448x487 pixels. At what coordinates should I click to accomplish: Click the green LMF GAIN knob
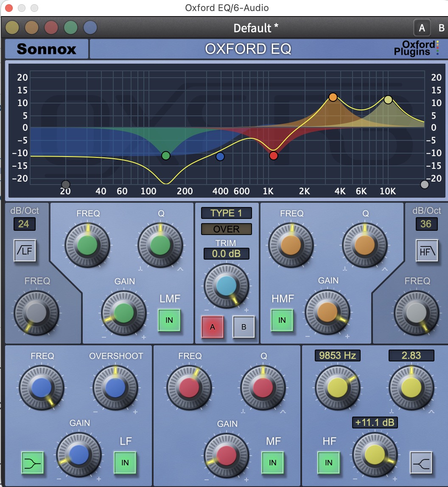click(x=123, y=313)
